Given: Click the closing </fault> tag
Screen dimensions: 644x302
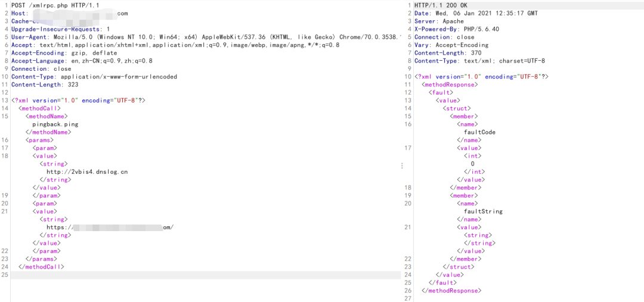Looking at the screenshot, I should pyautogui.click(x=442, y=283).
